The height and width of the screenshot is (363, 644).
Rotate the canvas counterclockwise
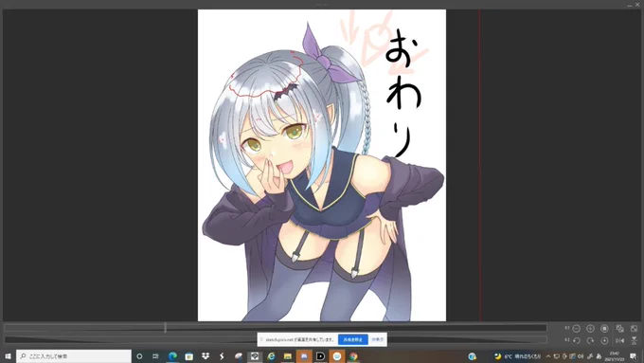[x=576, y=340]
